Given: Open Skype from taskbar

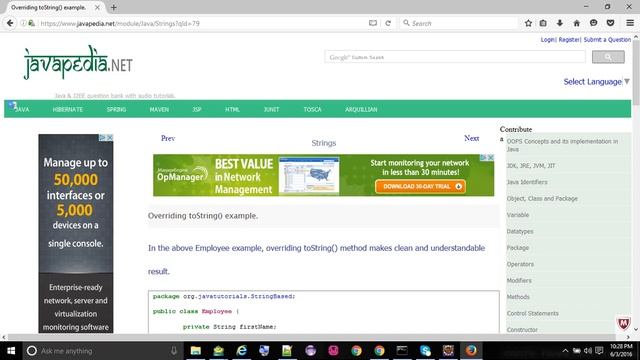Looking at the screenshot, I should pos(425,351).
